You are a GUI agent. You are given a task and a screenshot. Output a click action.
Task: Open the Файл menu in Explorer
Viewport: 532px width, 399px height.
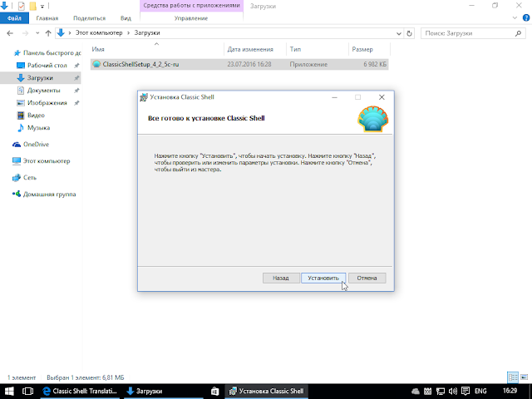[x=14, y=18]
